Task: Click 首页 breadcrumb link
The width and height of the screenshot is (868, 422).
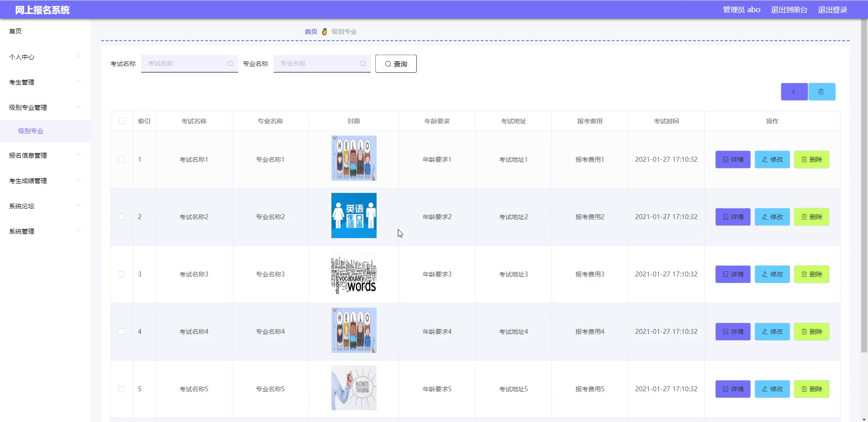Action: click(311, 32)
